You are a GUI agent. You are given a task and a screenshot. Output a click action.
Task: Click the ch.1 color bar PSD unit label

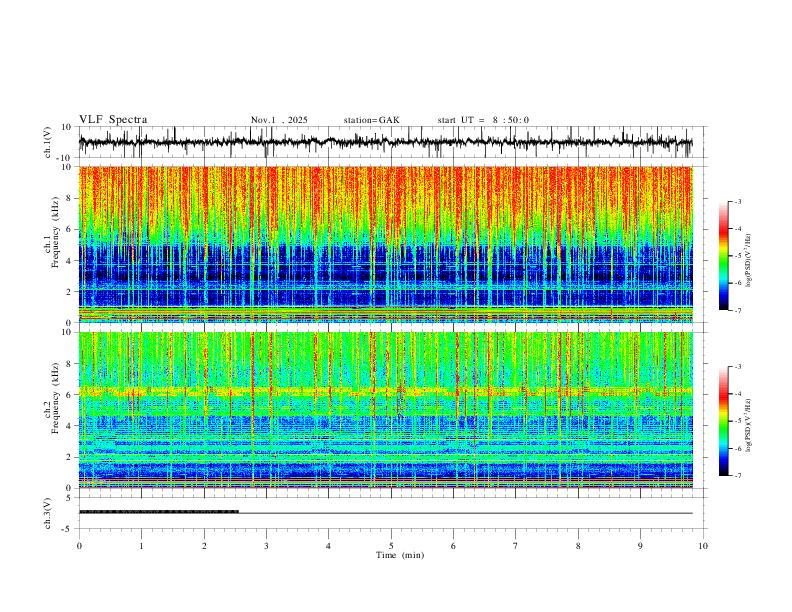tap(749, 260)
